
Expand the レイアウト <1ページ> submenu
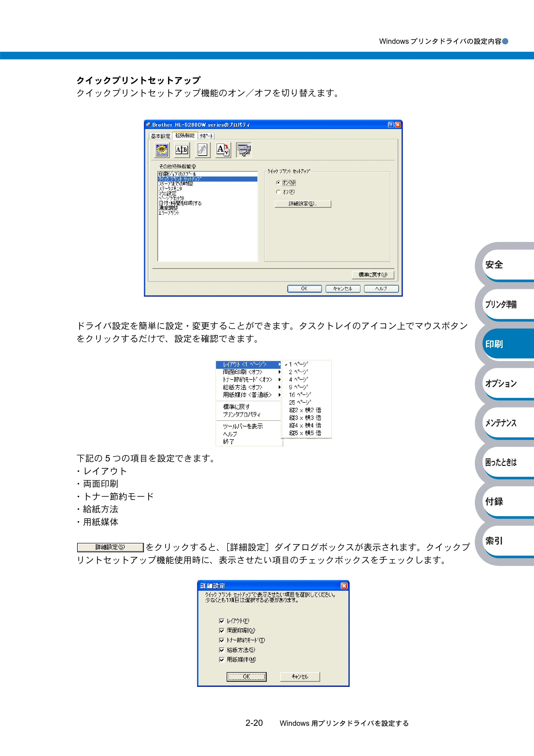(249, 365)
